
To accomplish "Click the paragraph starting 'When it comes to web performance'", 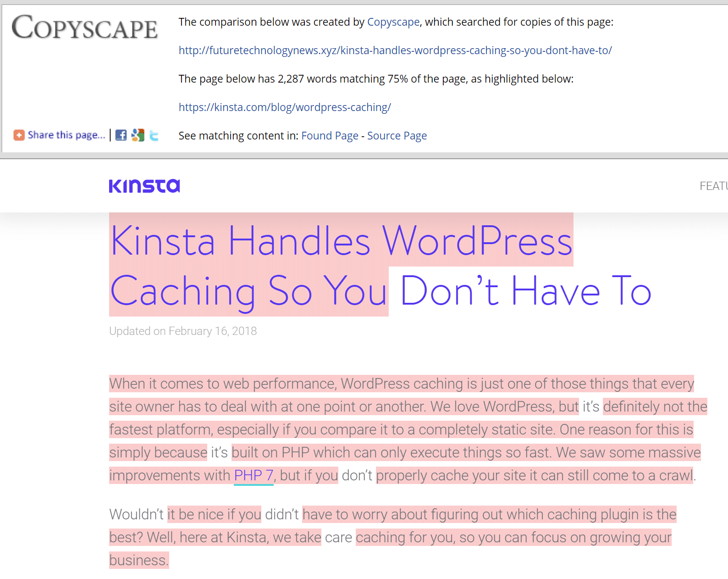I will click(401, 429).
